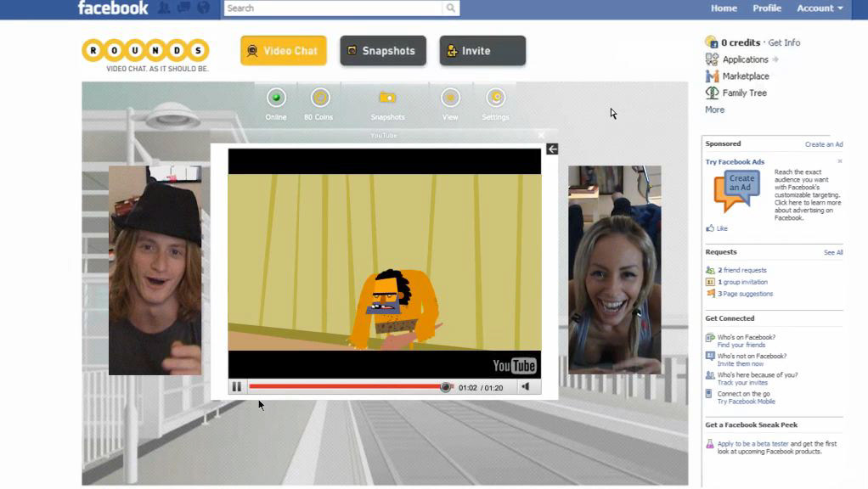
Task: Open Family Tree in the sidebar
Action: [x=745, y=93]
